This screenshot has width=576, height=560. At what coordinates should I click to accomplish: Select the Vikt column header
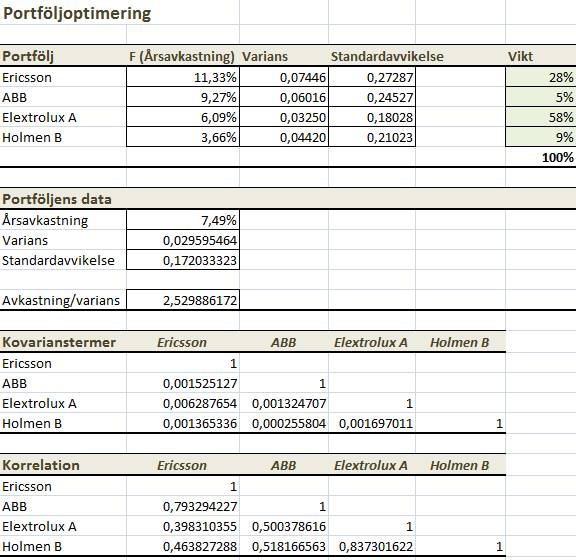click(x=520, y=56)
